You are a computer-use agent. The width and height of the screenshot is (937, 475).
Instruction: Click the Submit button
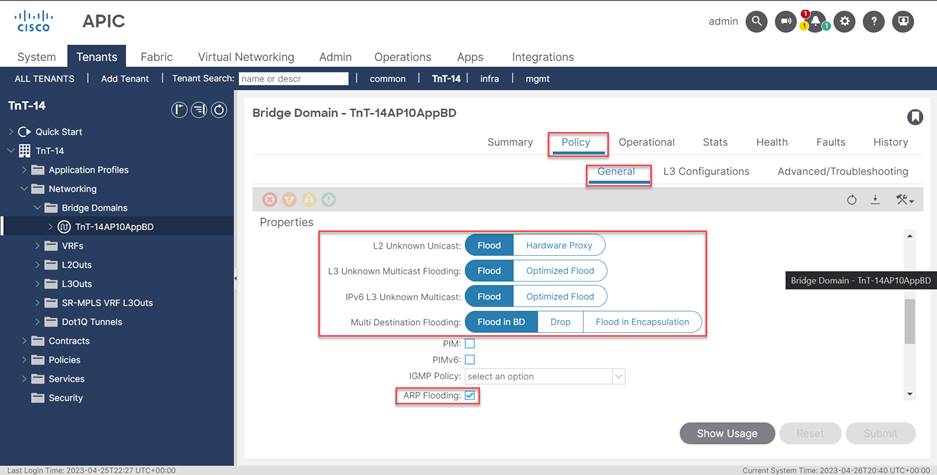pos(880,433)
